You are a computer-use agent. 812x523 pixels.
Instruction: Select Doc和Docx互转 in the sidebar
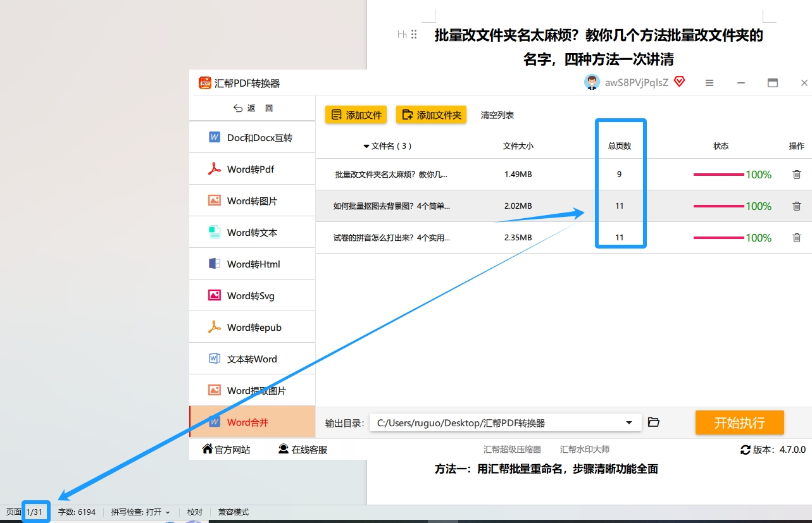point(253,137)
